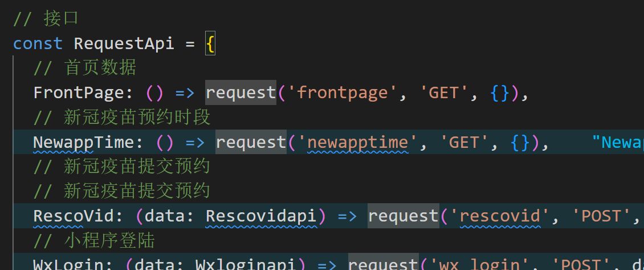Click the underlined 'newapptime' string literal
Viewport: 644px width, 270px height.
pyautogui.click(x=357, y=142)
